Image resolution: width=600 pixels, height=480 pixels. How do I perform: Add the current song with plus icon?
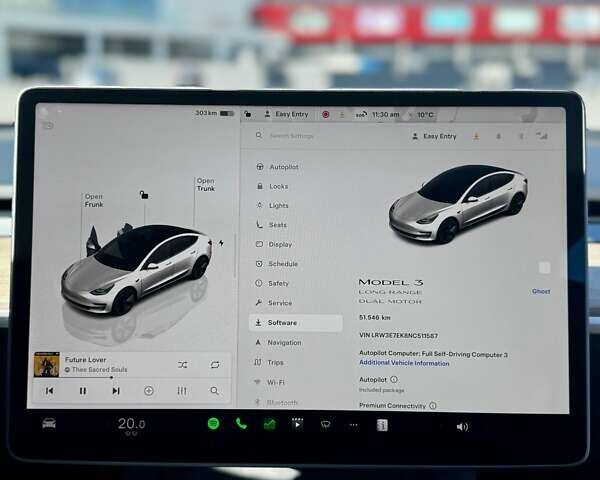(x=149, y=391)
